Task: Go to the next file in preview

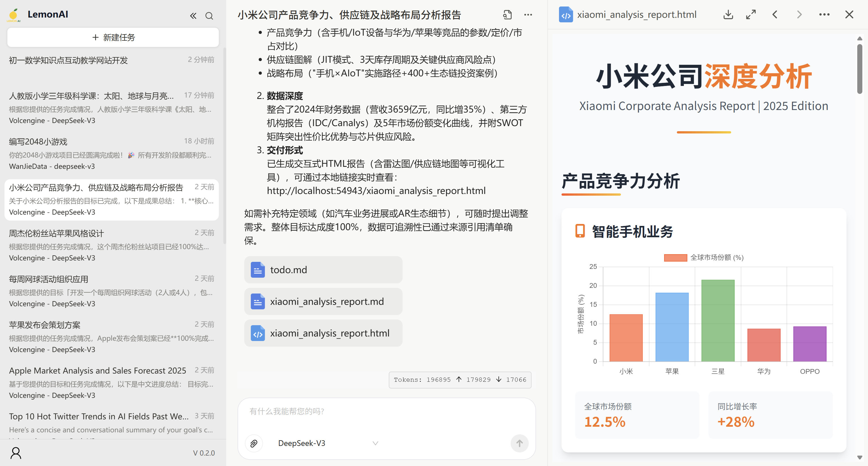Action: 799,14
